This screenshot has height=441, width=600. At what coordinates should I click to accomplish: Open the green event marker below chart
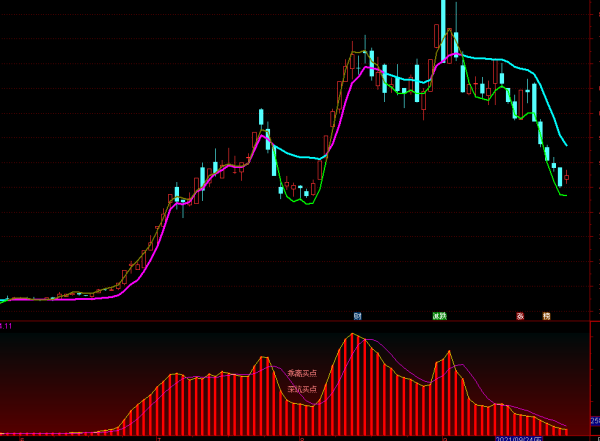(439, 316)
